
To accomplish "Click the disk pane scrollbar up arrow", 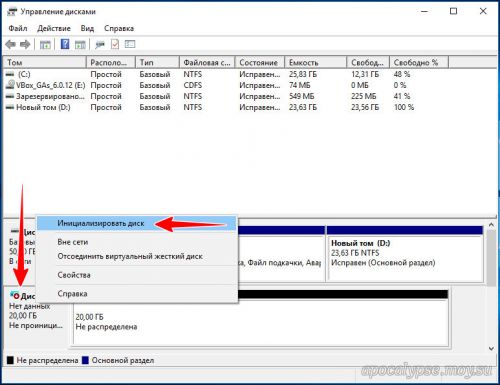I will pos(491,225).
